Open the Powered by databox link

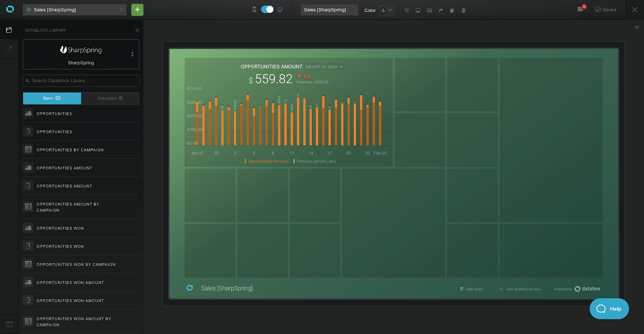(577, 289)
